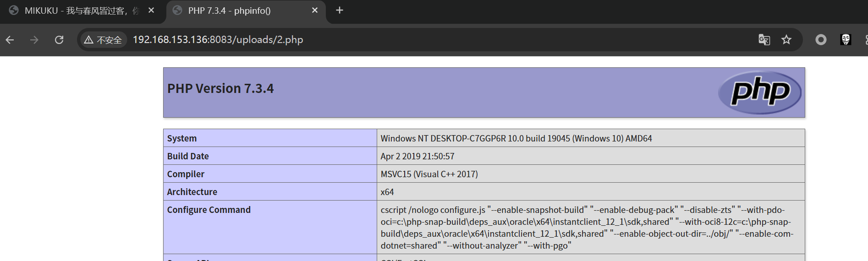The width and height of the screenshot is (868, 261).
Task: Click the round circle extension icon
Action: (821, 40)
